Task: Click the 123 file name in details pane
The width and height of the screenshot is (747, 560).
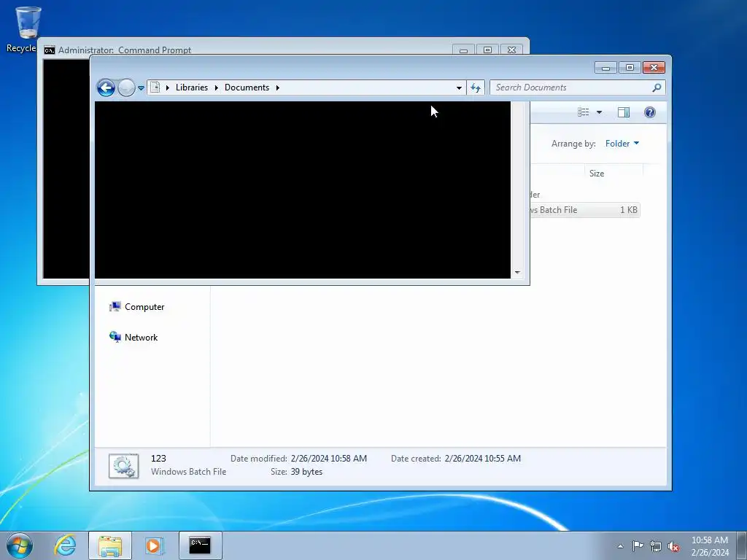Action: (x=158, y=459)
